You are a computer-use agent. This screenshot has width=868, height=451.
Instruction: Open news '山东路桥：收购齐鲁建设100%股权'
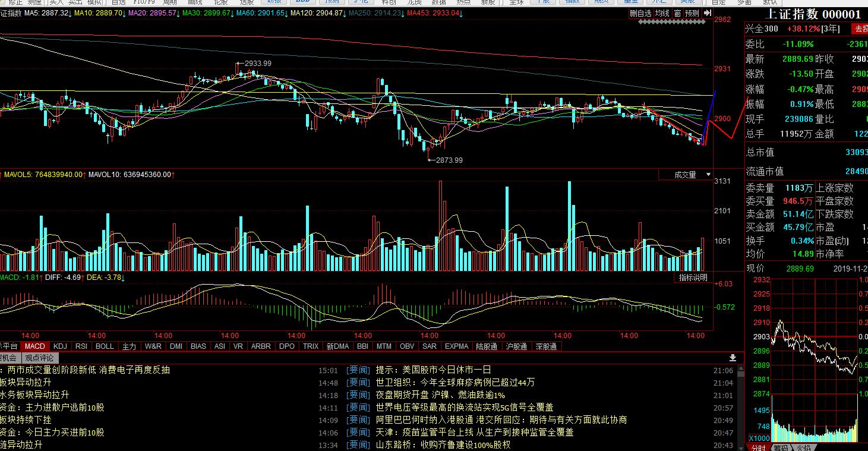coord(443,444)
